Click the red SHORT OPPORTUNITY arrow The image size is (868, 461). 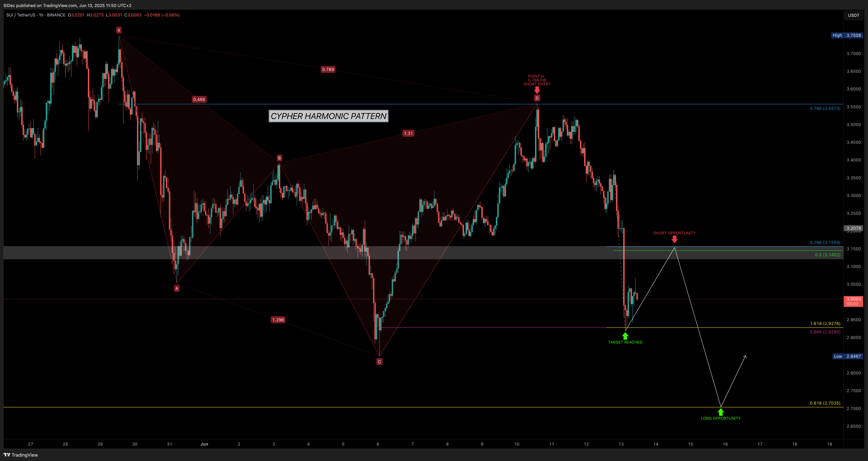point(674,239)
